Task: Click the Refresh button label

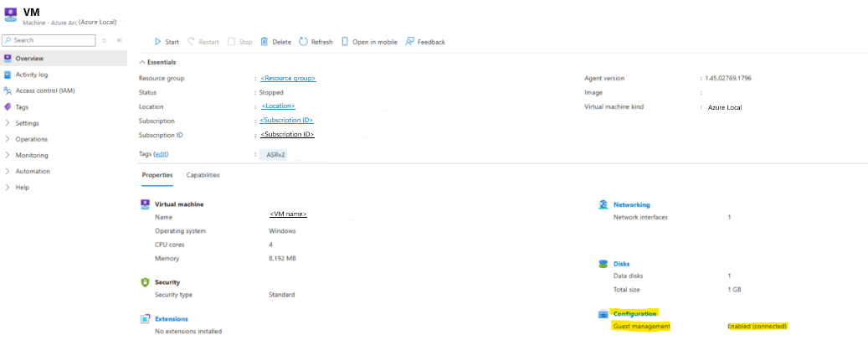Action: [x=322, y=42]
